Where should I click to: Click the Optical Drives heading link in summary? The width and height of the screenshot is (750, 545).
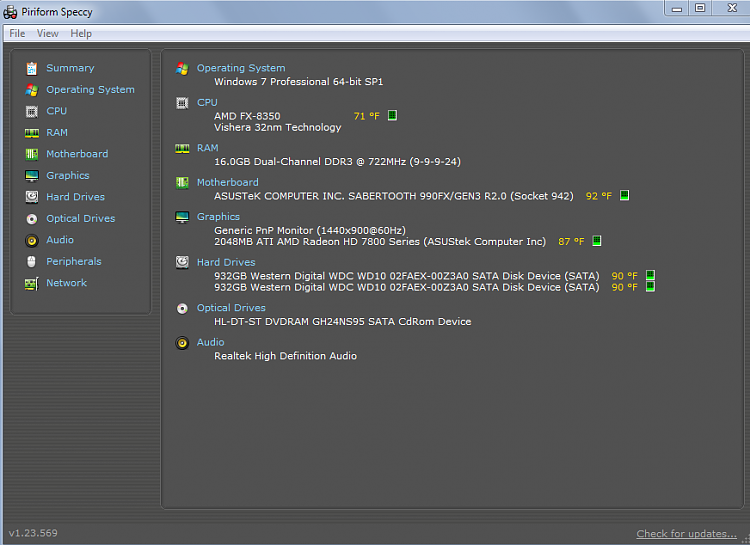(231, 308)
